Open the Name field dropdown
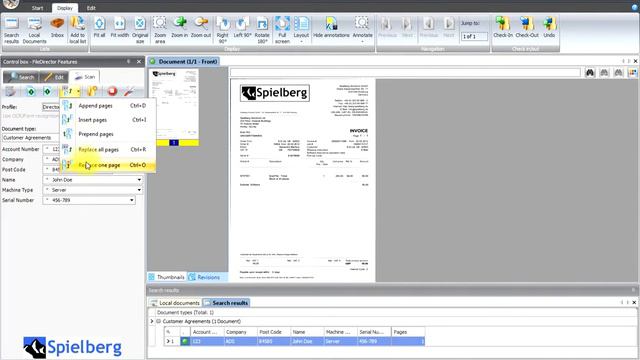 click(139, 180)
